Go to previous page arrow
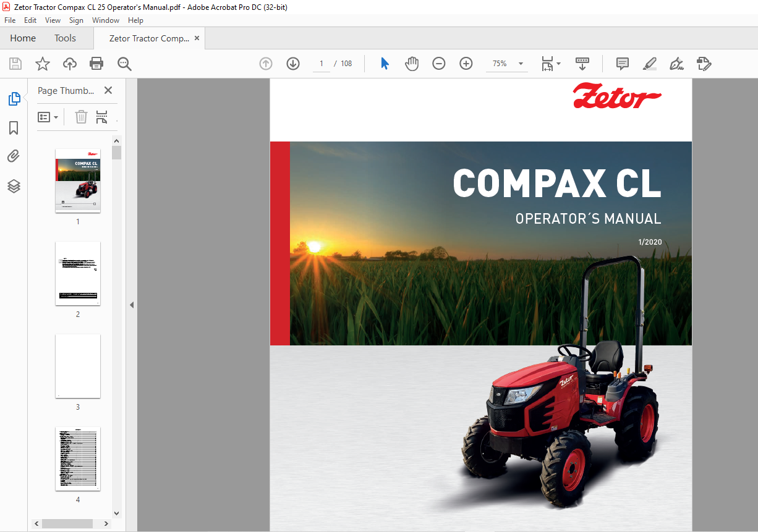 pos(266,64)
